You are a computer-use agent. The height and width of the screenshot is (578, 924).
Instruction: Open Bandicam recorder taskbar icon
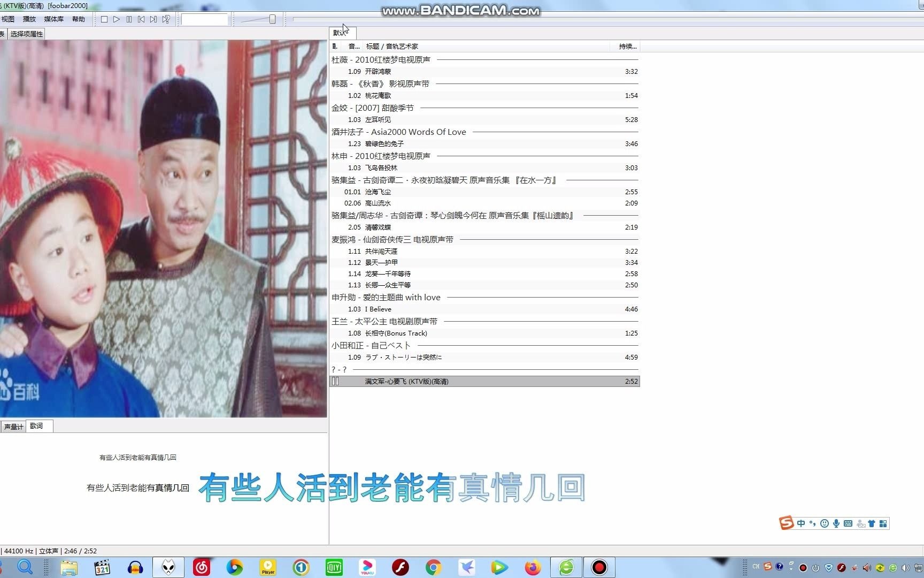(599, 567)
